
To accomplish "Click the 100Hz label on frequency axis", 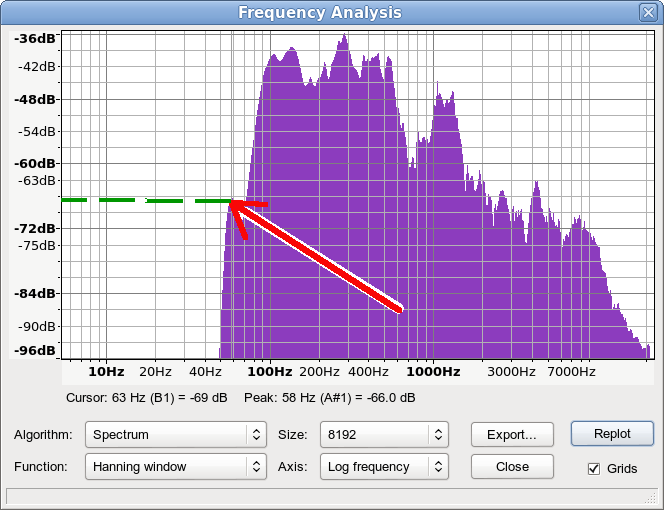I will 269,371.
